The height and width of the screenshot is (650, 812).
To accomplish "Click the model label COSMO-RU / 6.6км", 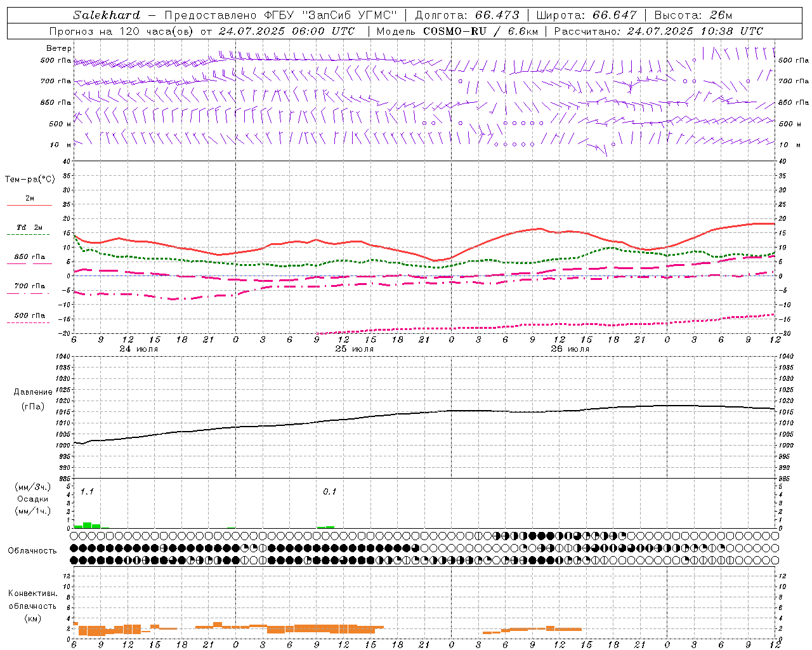I will point(480,31).
